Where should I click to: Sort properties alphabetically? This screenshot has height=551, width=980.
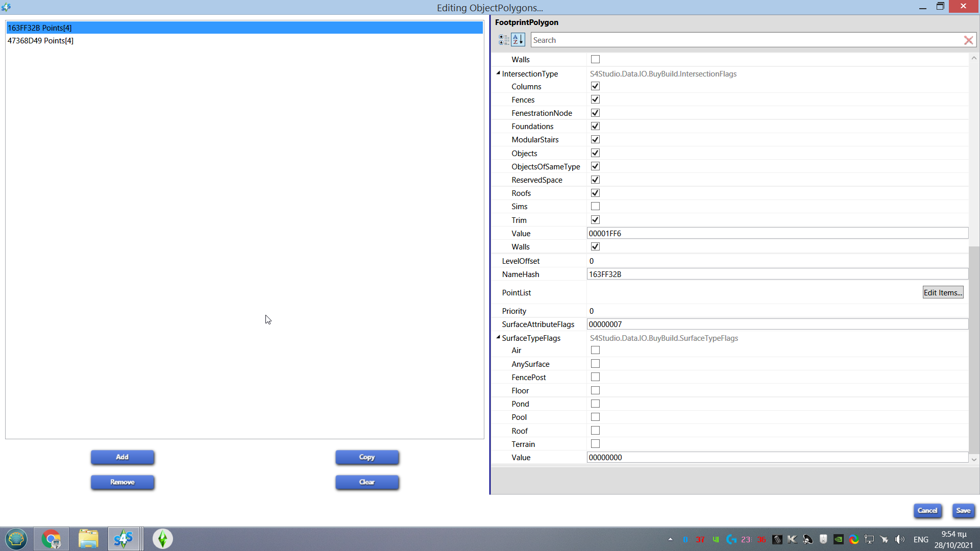(x=518, y=40)
